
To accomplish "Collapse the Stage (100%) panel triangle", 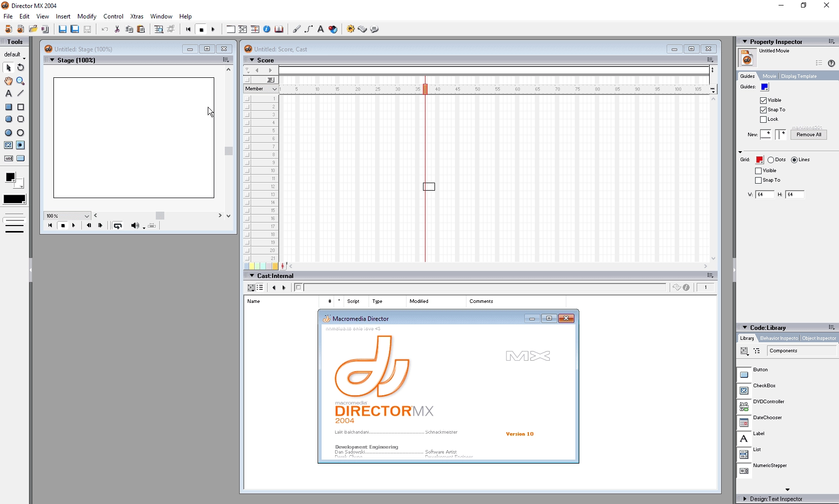I will tap(52, 60).
